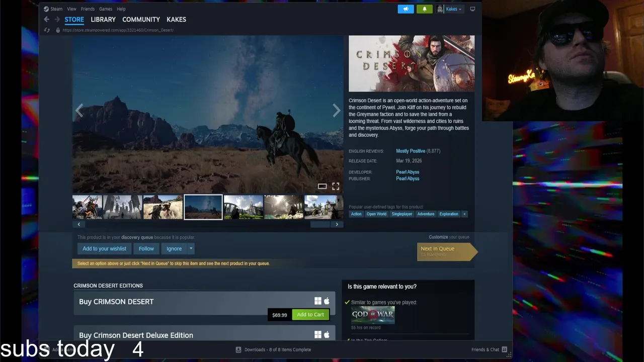
Task: Switch to the COMMUNITY tab
Action: click(x=141, y=20)
